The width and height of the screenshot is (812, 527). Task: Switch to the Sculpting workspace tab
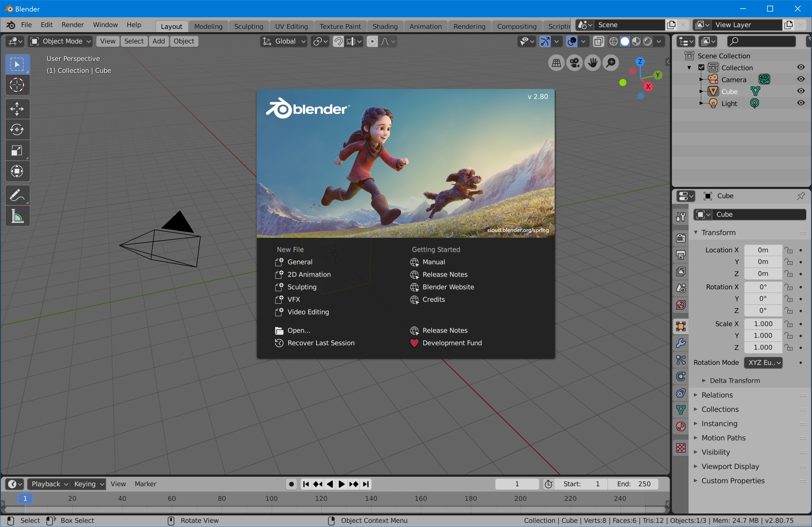(x=248, y=26)
